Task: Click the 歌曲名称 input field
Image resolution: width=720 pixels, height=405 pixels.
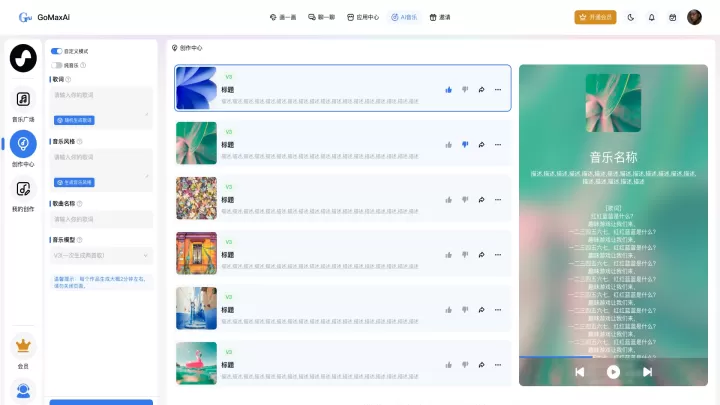Action: click(x=101, y=219)
